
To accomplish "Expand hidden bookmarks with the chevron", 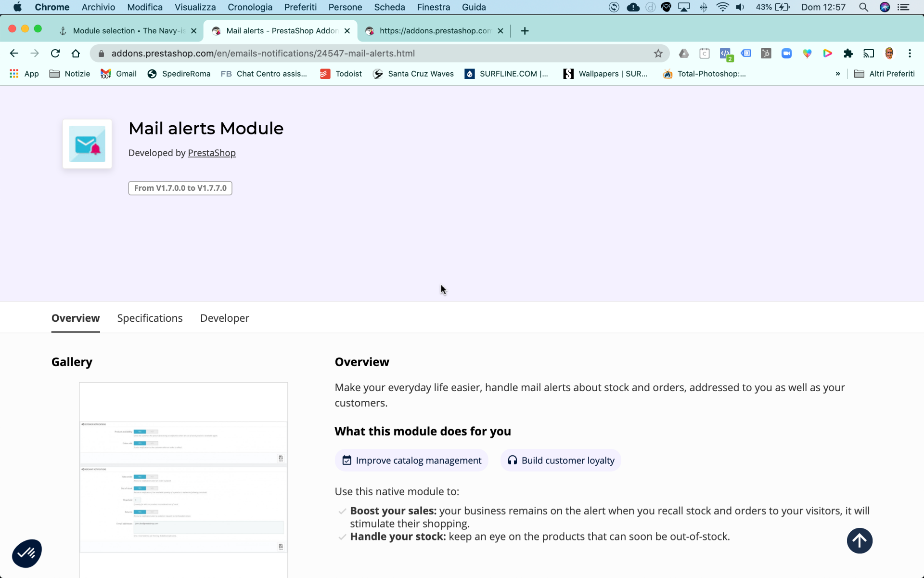I will (x=838, y=74).
